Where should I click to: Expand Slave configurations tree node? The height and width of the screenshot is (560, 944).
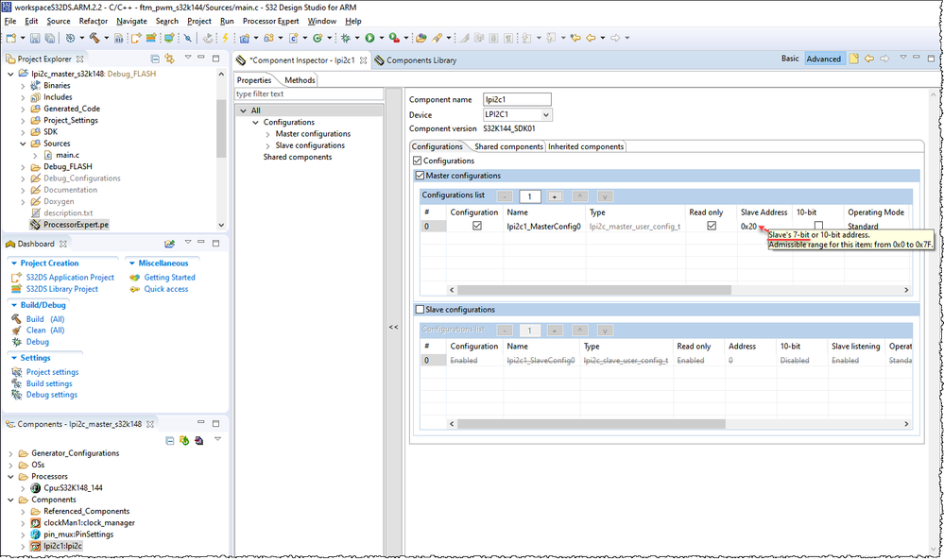point(267,145)
